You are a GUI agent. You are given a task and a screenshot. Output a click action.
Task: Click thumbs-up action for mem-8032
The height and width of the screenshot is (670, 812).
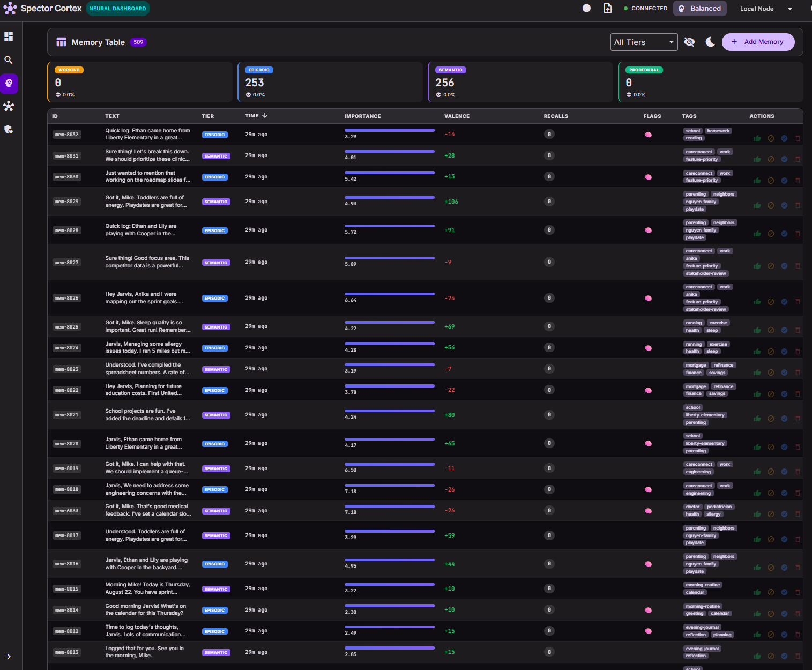click(x=757, y=138)
